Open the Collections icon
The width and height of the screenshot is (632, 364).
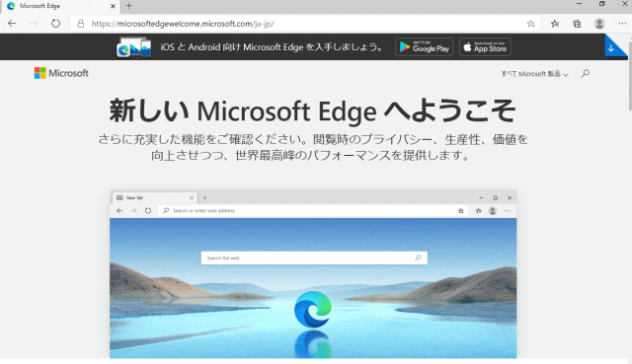(577, 24)
